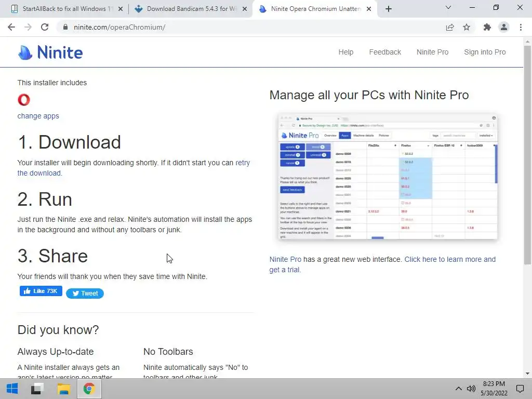Share this page using the share icon
532x399 pixels.
click(450, 27)
